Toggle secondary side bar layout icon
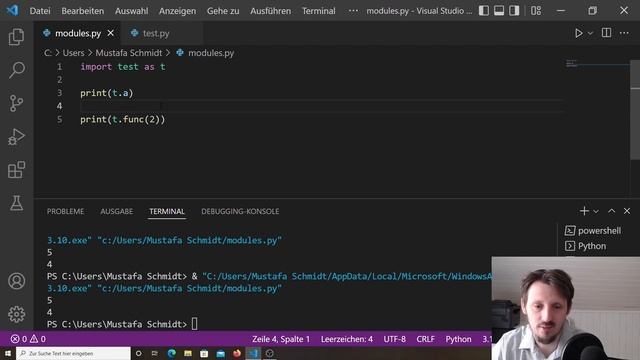The width and height of the screenshot is (640, 360). pyautogui.click(x=514, y=11)
